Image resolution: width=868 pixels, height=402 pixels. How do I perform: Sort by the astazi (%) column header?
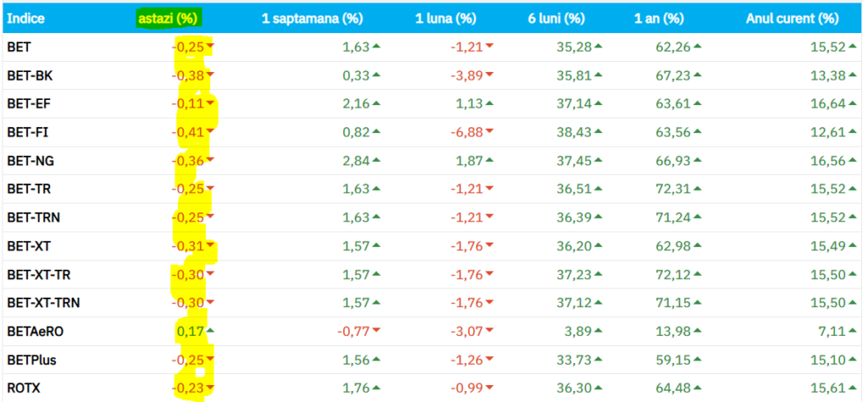170,18
